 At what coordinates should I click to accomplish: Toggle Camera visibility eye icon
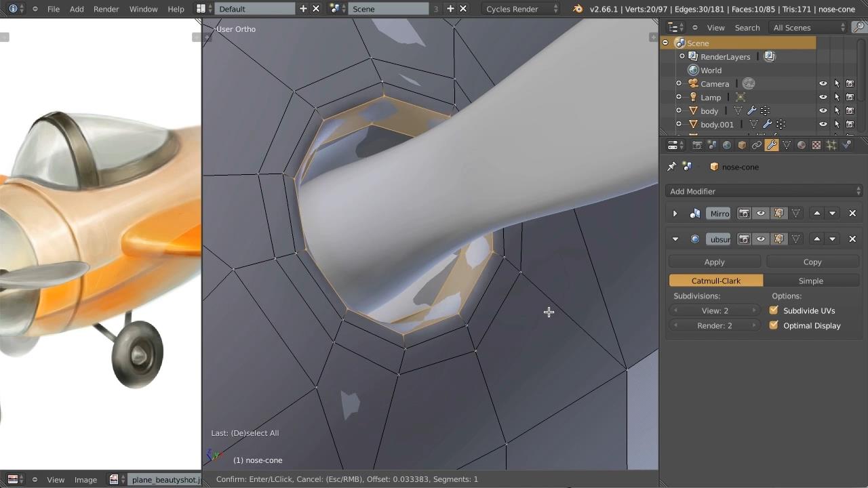click(x=823, y=83)
